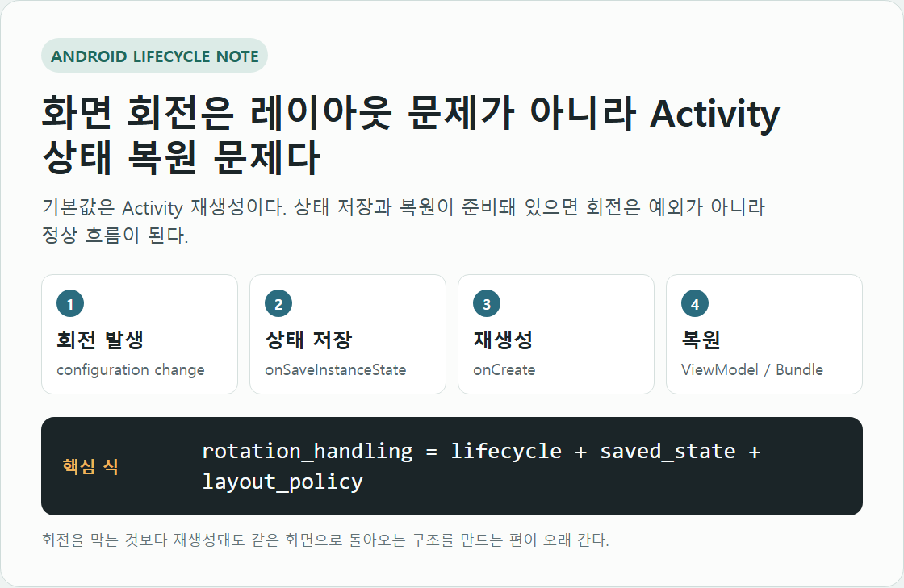Viewport: 904px width, 588px height.
Task: Select the 회전 발생 card title
Action: [x=100, y=340]
